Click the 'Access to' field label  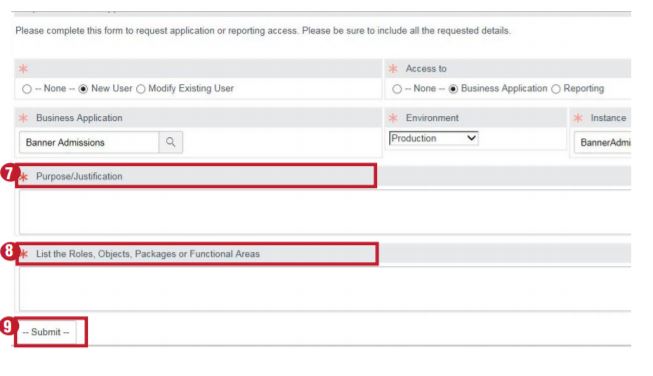(x=426, y=68)
